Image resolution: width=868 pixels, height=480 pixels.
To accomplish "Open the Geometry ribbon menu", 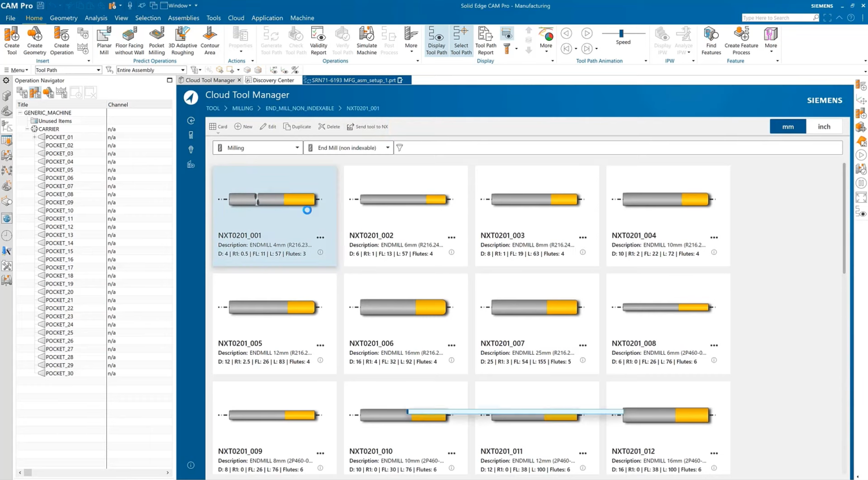I will [x=63, y=18].
